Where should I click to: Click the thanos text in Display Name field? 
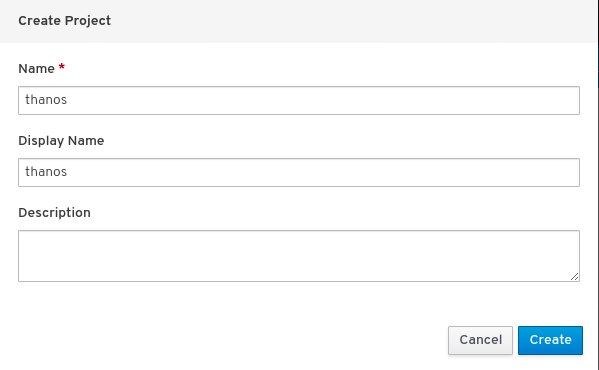[x=46, y=172]
